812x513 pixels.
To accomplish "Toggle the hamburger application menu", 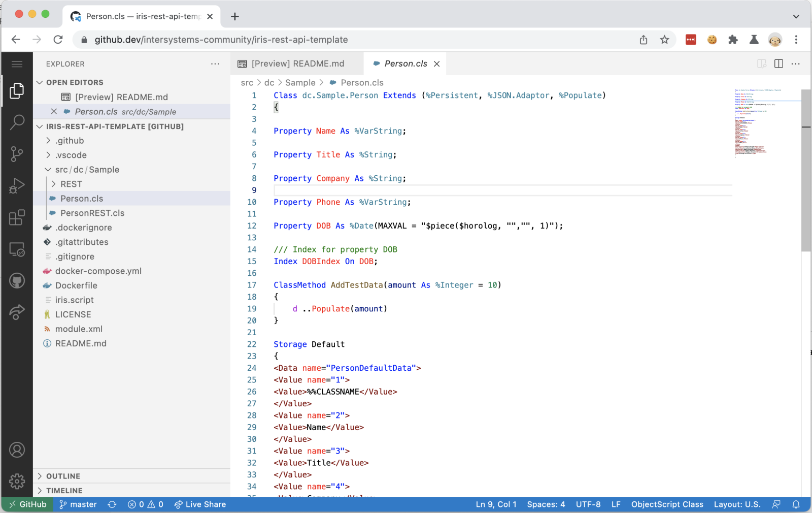I will [17, 64].
